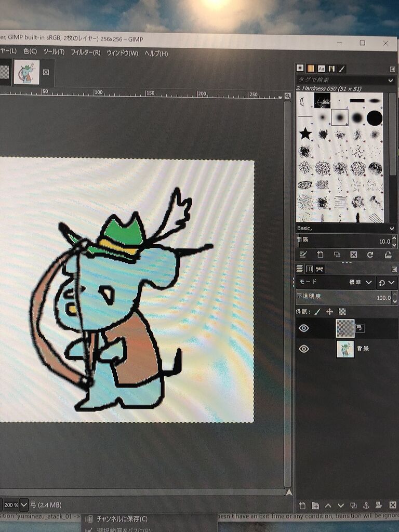Anchor the floating layer

366,506
